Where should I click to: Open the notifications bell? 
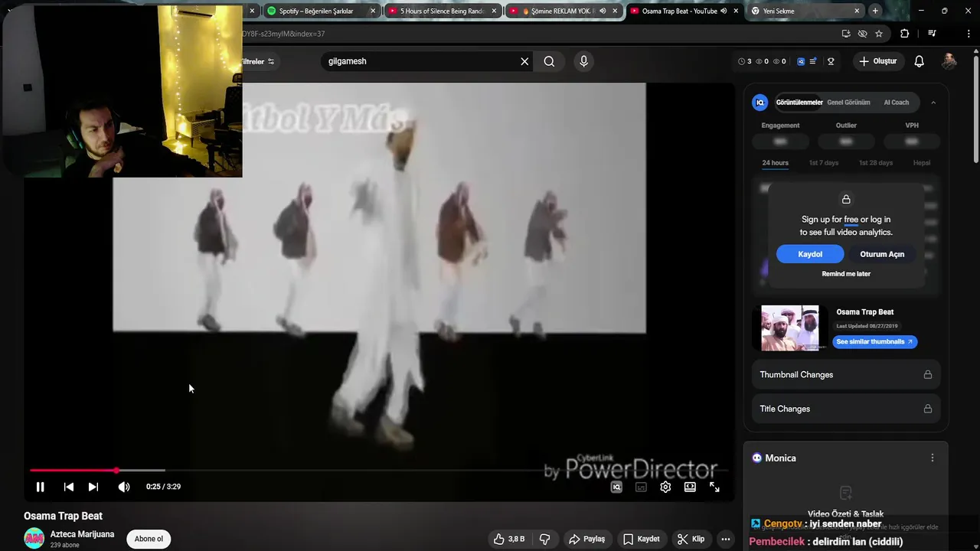click(x=919, y=61)
